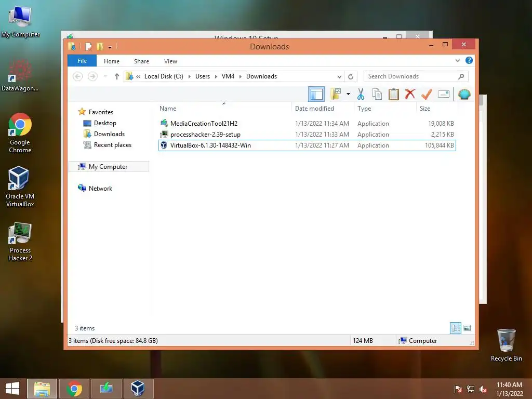Image resolution: width=532 pixels, height=399 pixels.
Task: Show hidden path levels via double chevron
Action: click(138, 77)
